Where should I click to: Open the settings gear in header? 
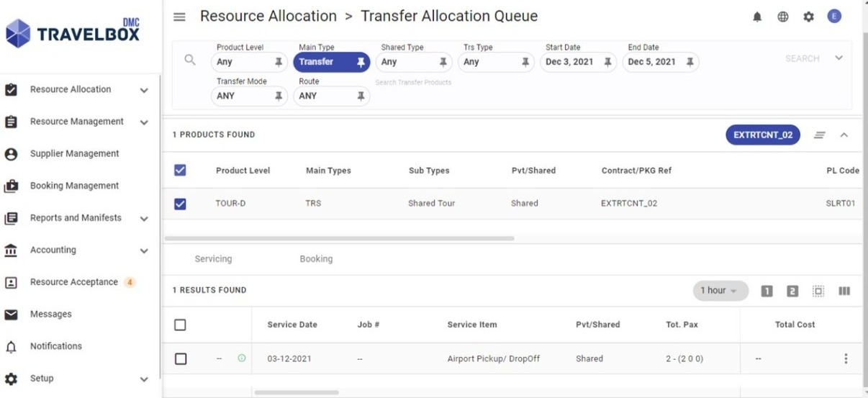point(808,17)
